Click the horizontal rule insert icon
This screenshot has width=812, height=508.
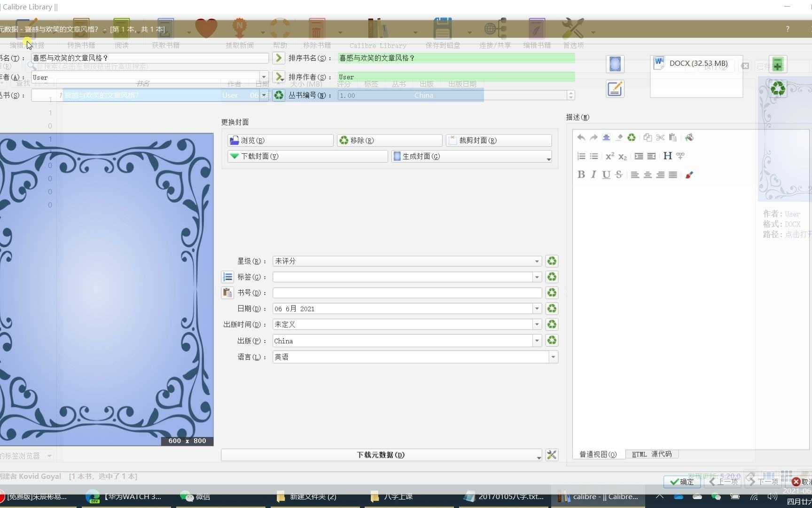coord(606,137)
